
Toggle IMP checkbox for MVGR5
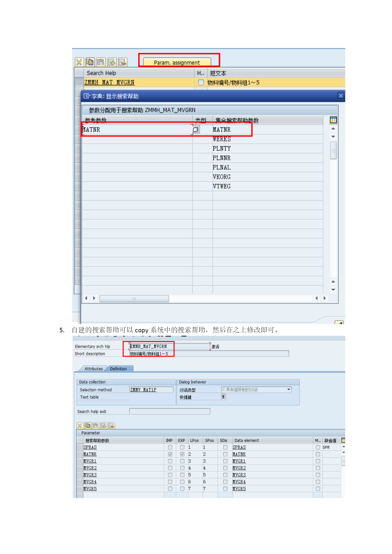click(170, 489)
